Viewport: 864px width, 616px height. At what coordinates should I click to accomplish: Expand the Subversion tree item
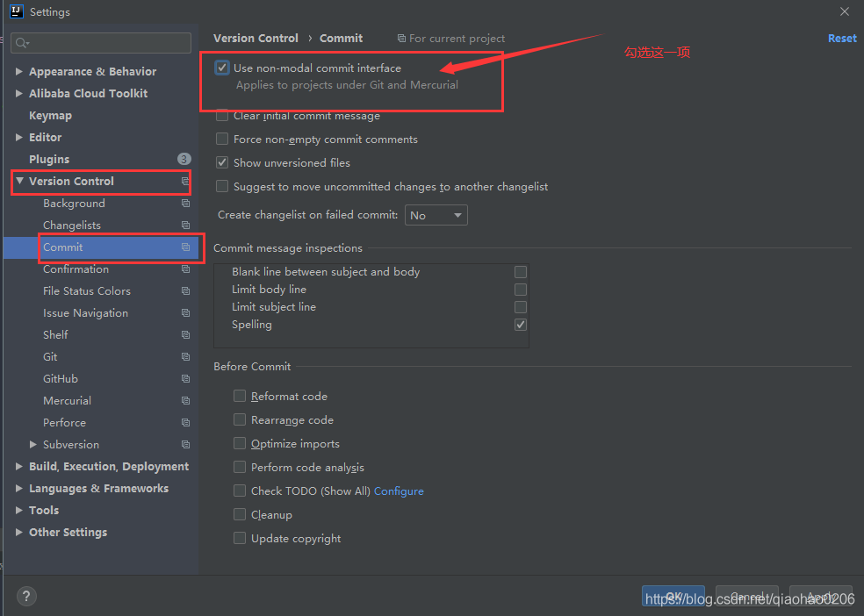click(x=32, y=444)
